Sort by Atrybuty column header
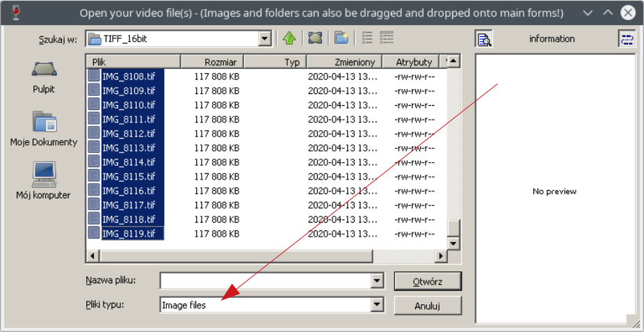644x332 pixels. pyautogui.click(x=411, y=62)
